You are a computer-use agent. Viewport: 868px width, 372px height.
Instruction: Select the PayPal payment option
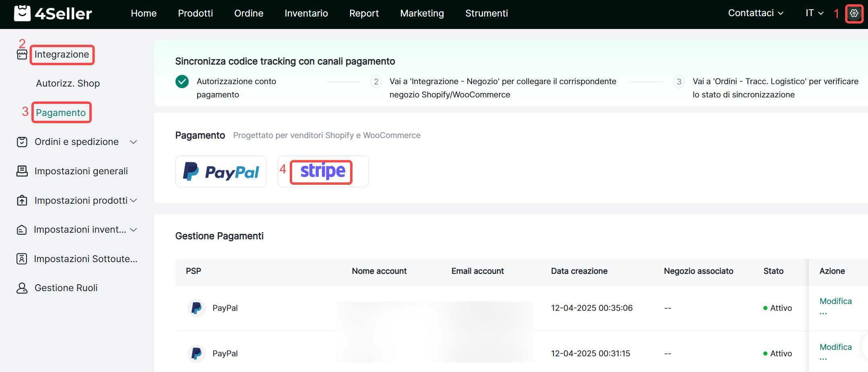click(x=221, y=172)
